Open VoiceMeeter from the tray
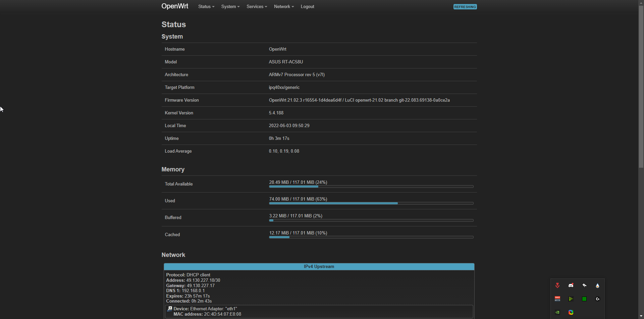Viewport: 644px width, 319px height. tap(557, 299)
